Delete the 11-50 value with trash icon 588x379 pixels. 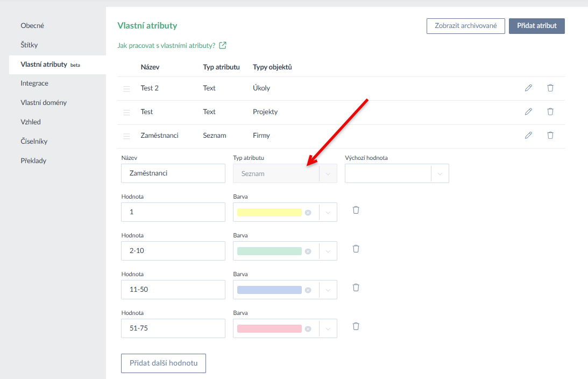[x=356, y=287]
